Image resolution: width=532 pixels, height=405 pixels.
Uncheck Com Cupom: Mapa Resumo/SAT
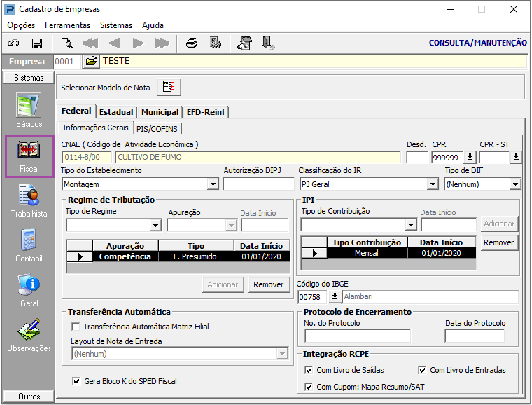pos(309,387)
